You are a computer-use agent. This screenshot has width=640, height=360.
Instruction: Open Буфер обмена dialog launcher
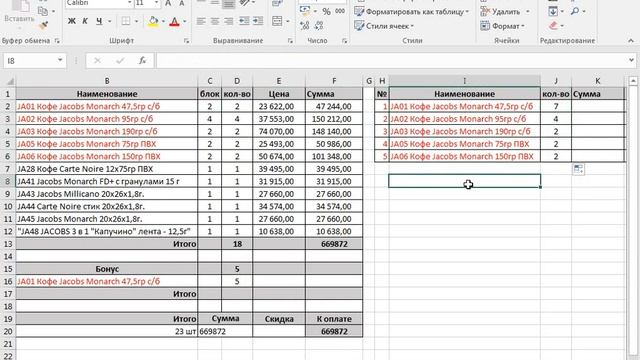pos(57,41)
